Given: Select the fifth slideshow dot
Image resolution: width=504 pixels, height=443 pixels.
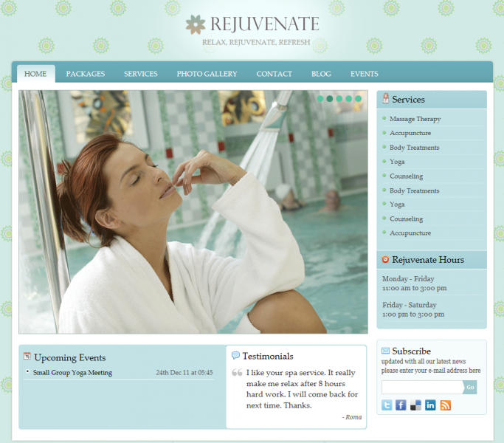Looking at the screenshot, I should pos(359,99).
